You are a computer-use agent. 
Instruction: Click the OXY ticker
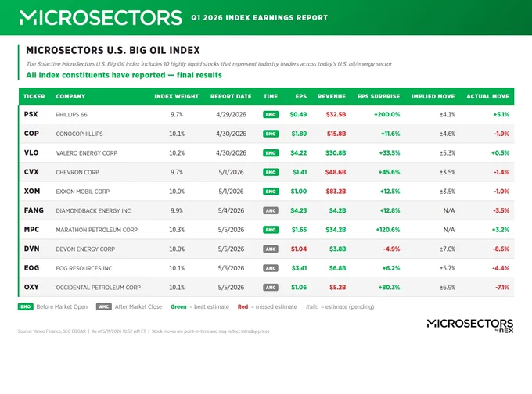[31, 287]
